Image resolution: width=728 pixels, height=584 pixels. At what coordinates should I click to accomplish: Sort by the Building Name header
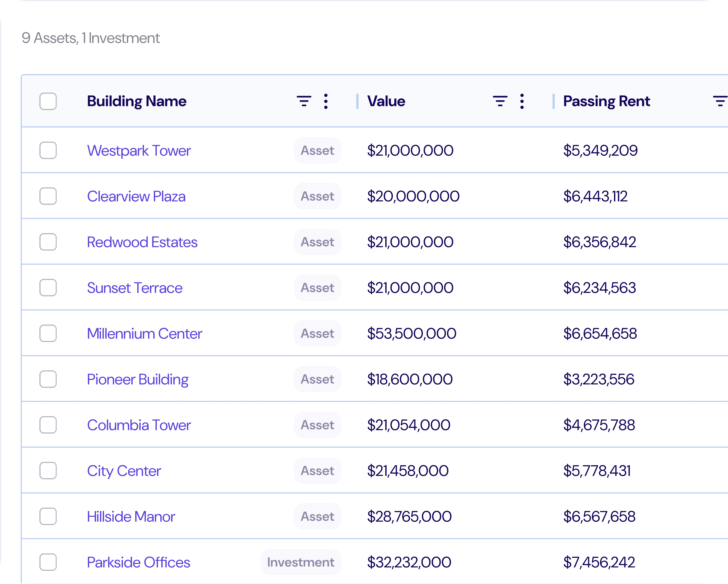136,101
